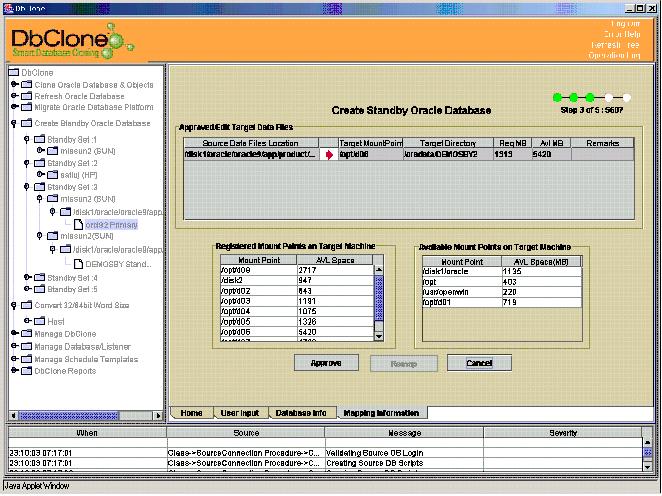The image size is (662, 496).
Task: Select the ord92 Primary tree item
Action: [111, 225]
